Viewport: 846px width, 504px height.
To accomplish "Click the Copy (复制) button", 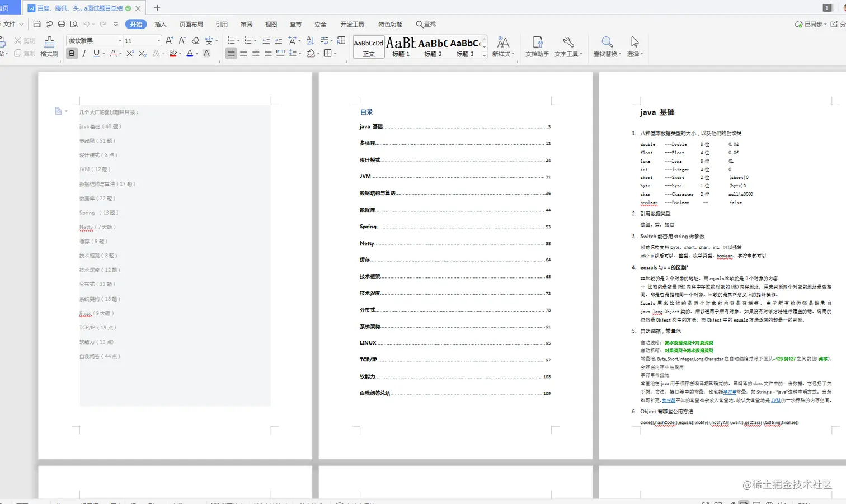I will point(25,53).
